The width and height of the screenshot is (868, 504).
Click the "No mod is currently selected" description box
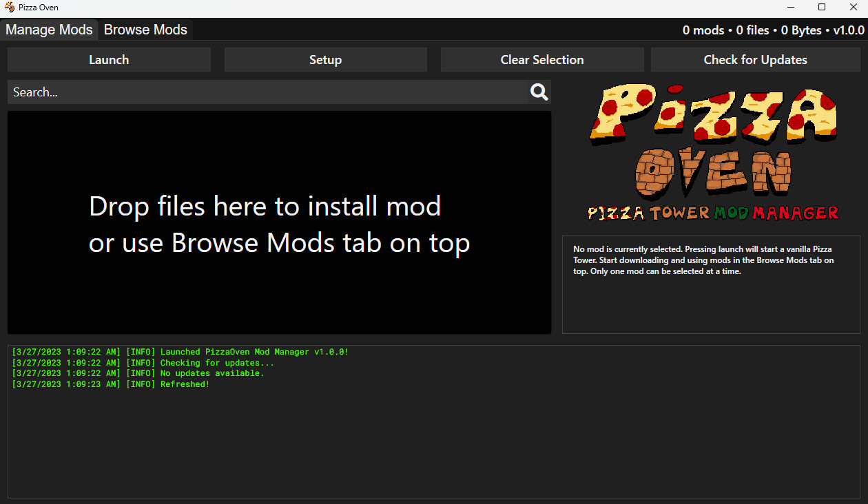tap(711, 285)
